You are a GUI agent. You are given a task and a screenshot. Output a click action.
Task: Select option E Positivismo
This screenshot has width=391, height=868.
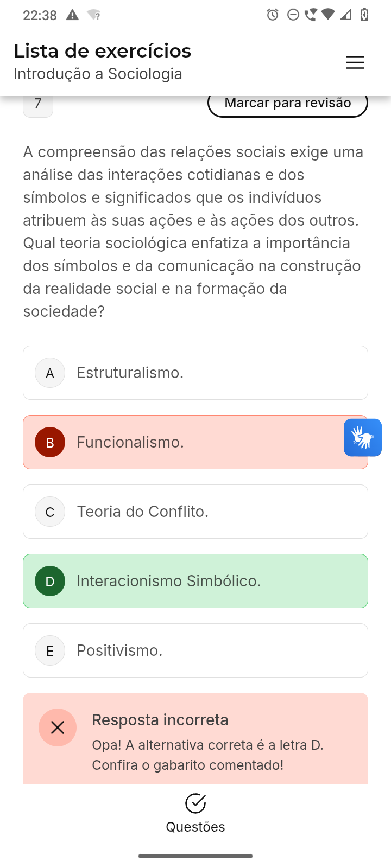(195, 650)
